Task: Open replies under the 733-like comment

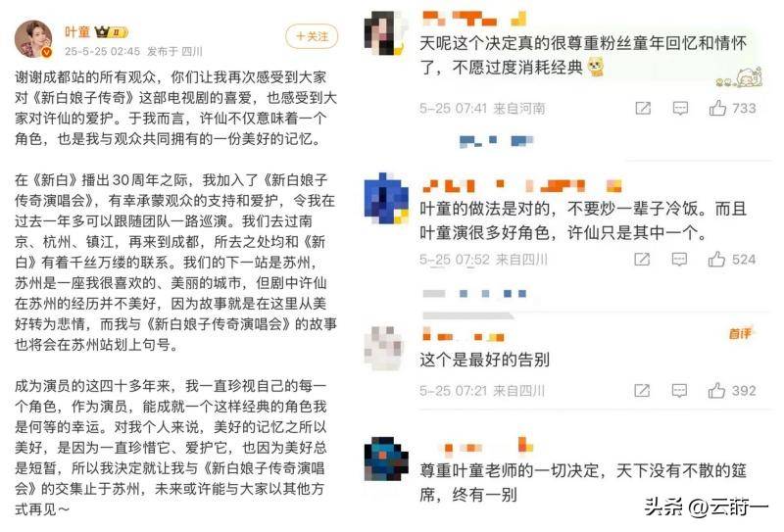Action: 496,141
